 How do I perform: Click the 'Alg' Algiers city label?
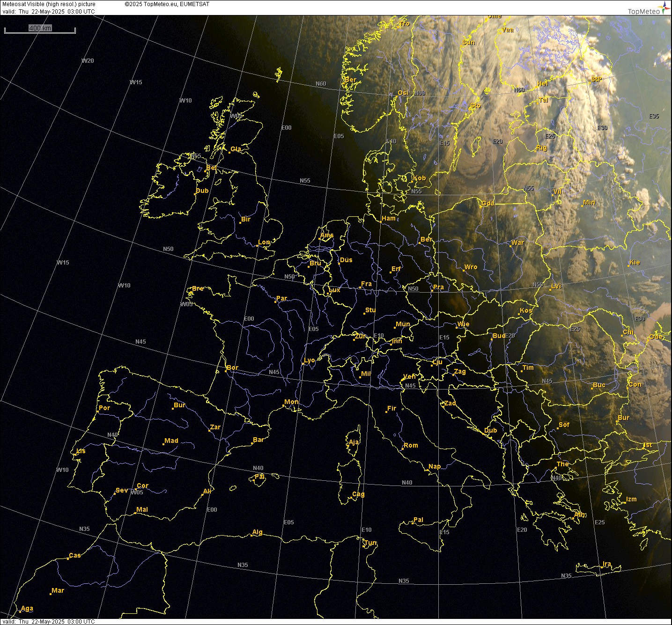257,532
